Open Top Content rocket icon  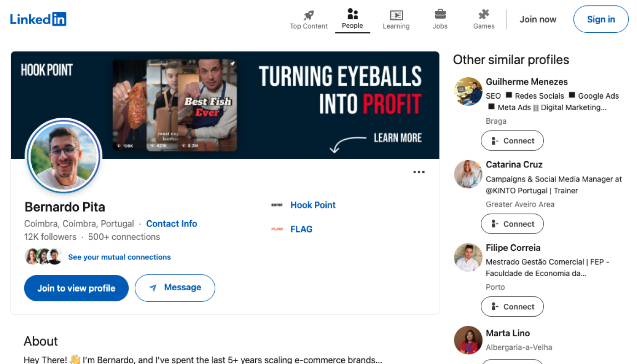point(308,15)
